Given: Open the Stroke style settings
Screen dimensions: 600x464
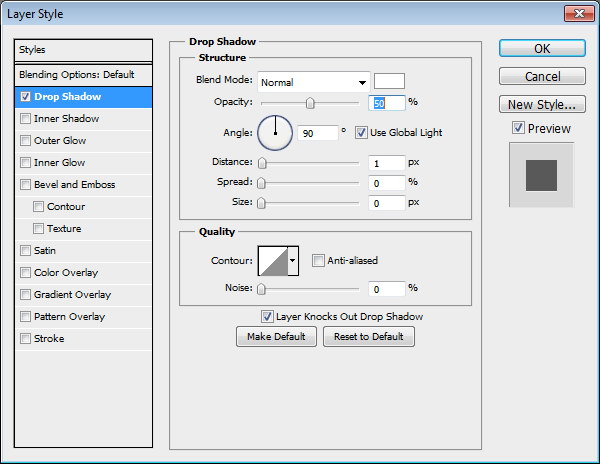Looking at the screenshot, I should (x=48, y=339).
